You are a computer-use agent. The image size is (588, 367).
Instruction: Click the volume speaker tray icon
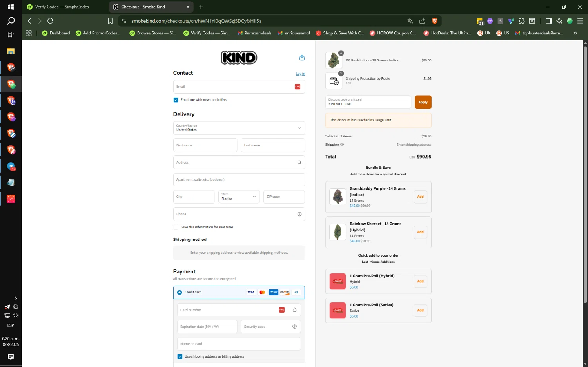click(15, 315)
